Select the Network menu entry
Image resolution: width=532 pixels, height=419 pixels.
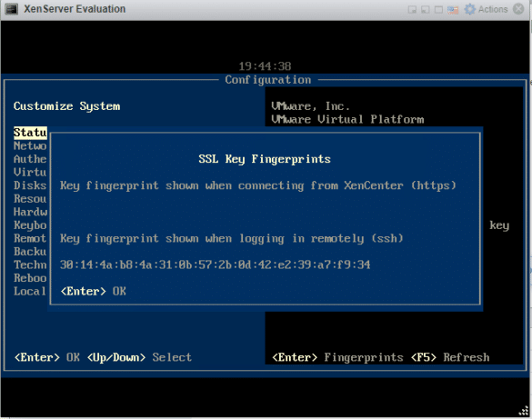[30, 145]
